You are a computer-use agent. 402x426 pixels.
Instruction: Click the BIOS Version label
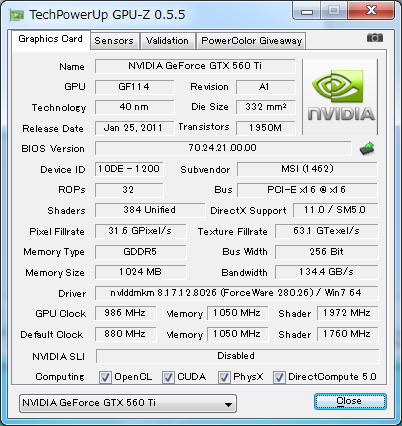coord(53,149)
